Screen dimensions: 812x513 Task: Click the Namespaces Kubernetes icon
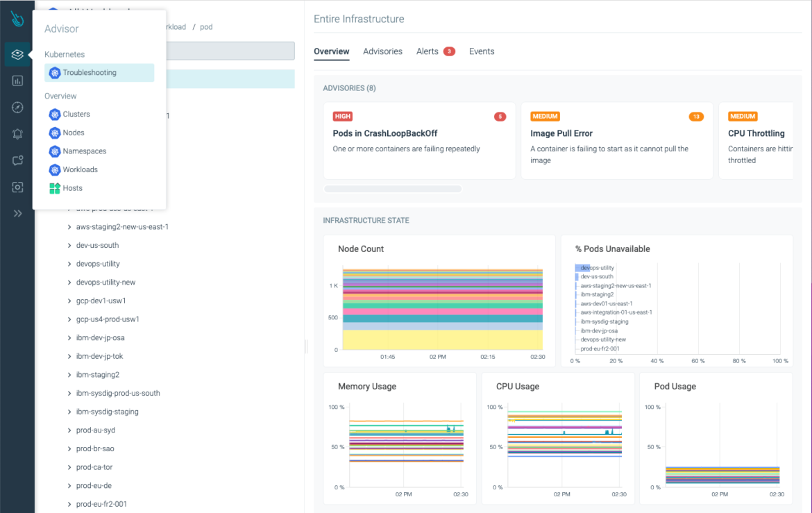[55, 151]
